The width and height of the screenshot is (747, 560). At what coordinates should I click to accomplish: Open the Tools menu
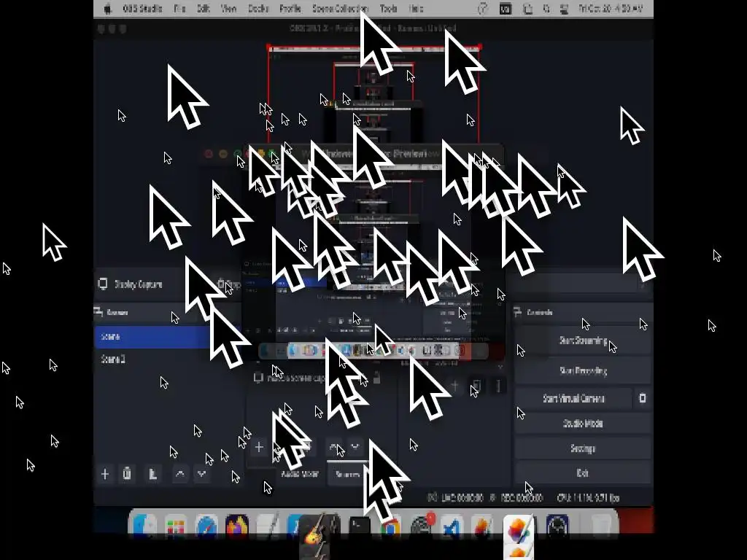click(388, 9)
